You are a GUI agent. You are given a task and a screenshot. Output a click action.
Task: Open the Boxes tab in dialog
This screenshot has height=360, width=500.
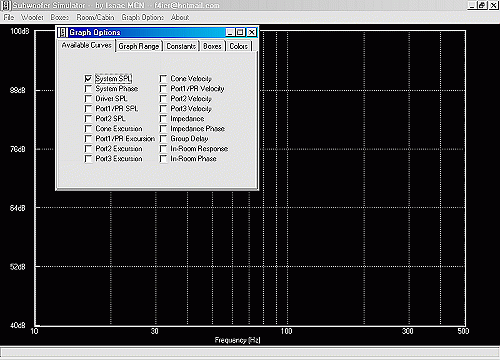(x=212, y=46)
